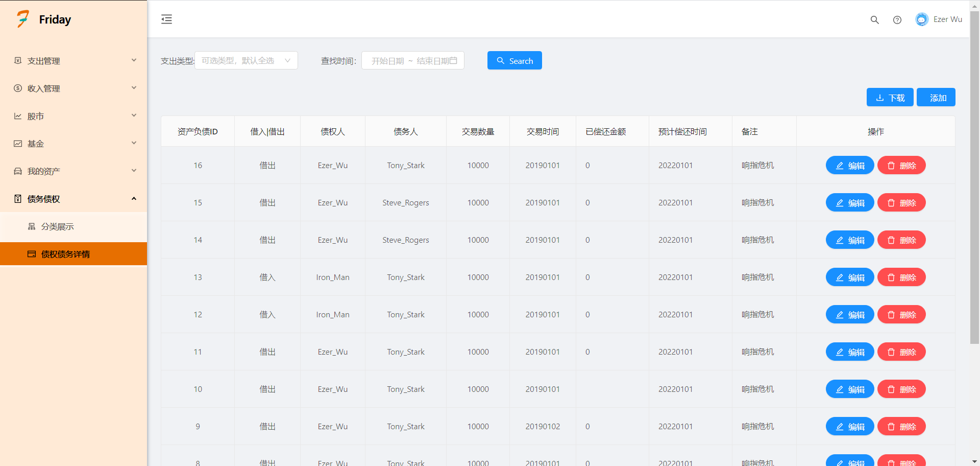Click the 债权人 column header

tap(333, 131)
